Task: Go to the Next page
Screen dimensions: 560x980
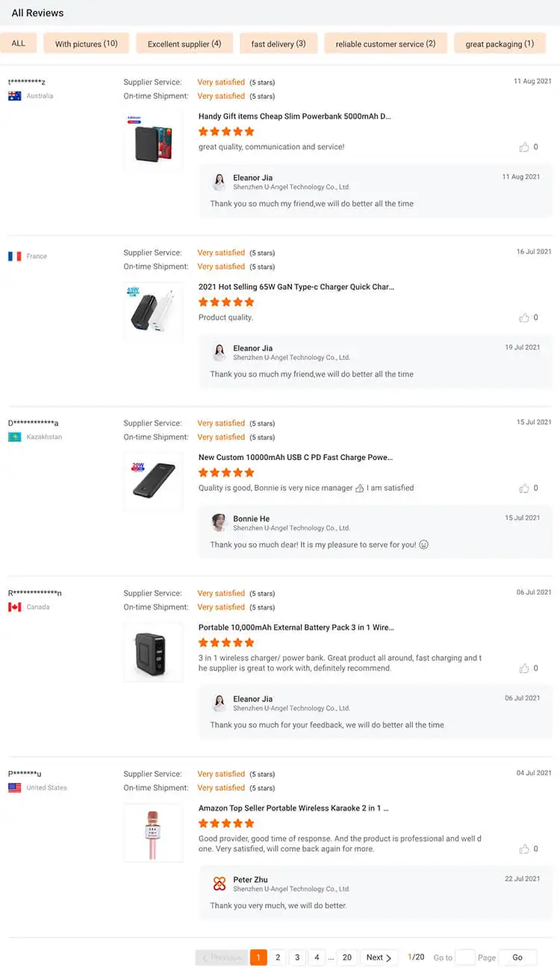Action: click(x=379, y=958)
